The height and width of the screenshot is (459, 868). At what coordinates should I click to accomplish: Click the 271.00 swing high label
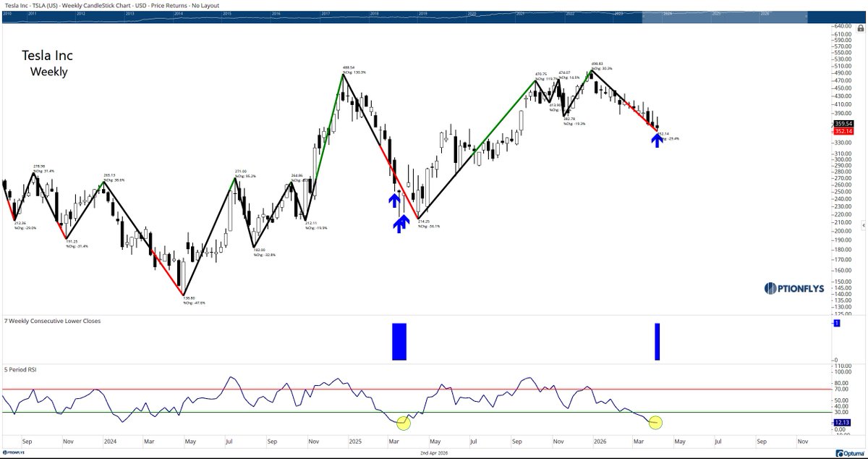(241, 171)
